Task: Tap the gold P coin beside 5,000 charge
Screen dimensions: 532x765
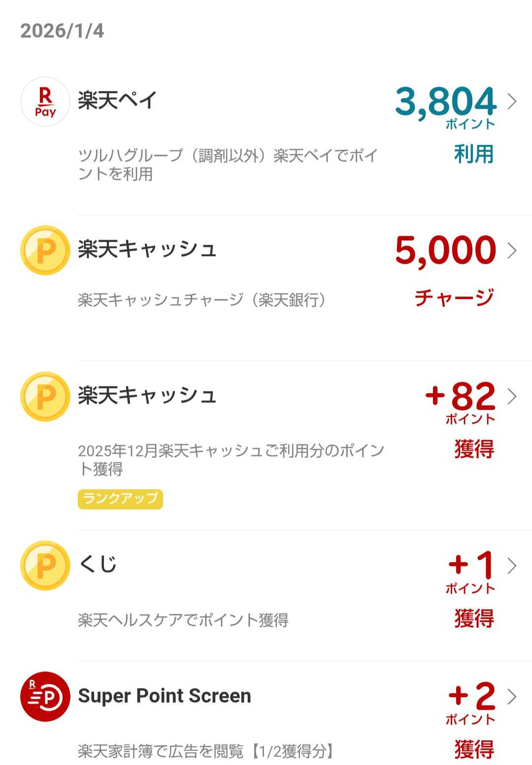Action: pyautogui.click(x=45, y=250)
